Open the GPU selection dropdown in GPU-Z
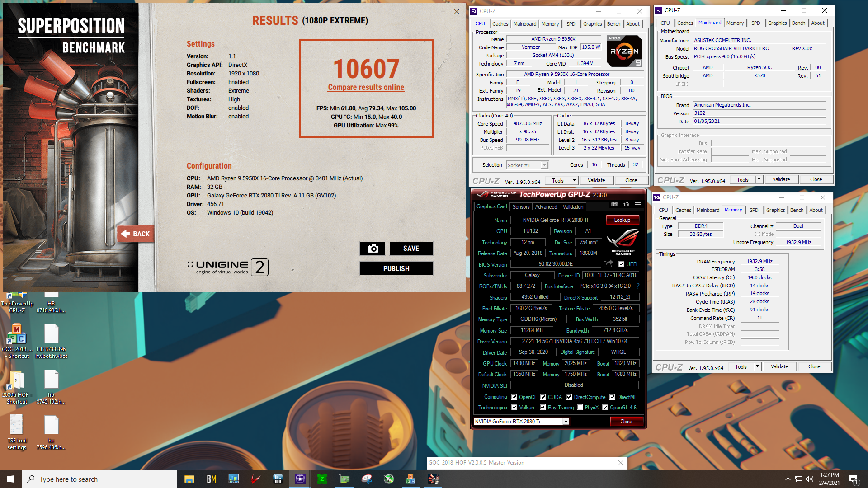The height and width of the screenshot is (488, 868). click(x=566, y=422)
